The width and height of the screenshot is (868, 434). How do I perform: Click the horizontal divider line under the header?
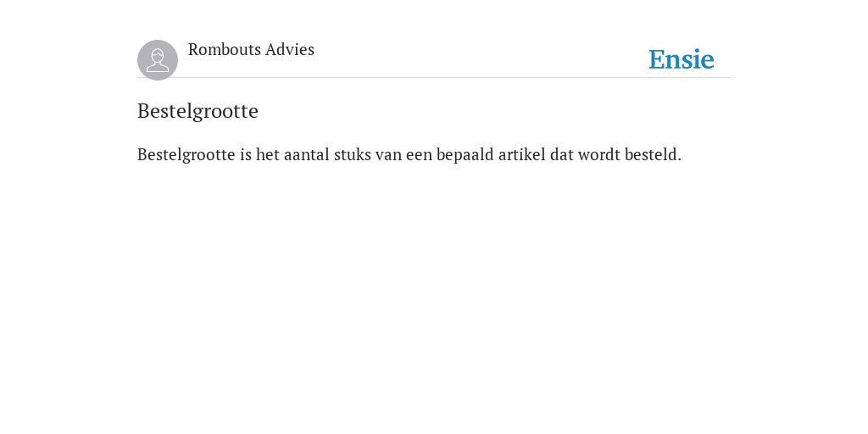click(x=434, y=77)
